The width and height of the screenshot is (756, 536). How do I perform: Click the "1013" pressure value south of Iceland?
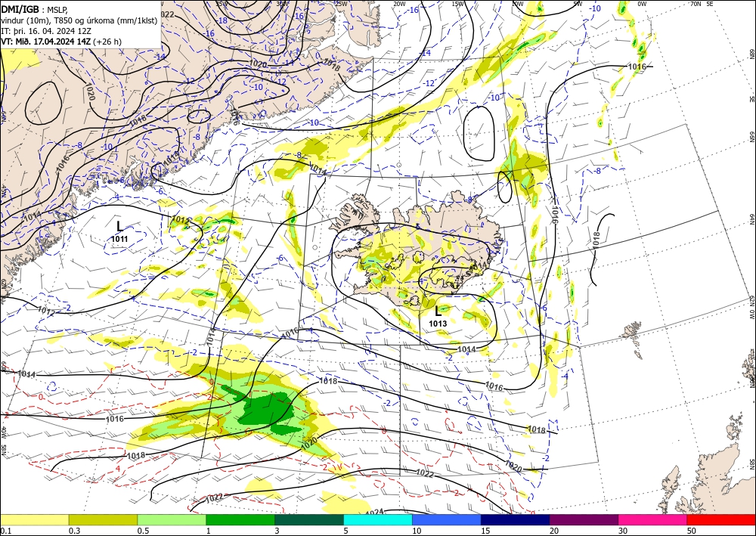coord(438,324)
